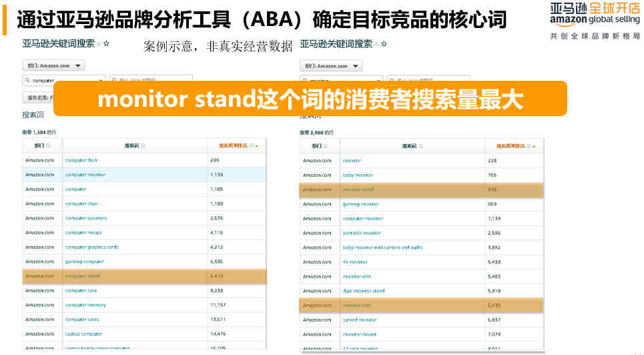Screen dimensions: 644x355
Task: Open the 'dual monitor stand' search term link
Action: click(x=364, y=291)
